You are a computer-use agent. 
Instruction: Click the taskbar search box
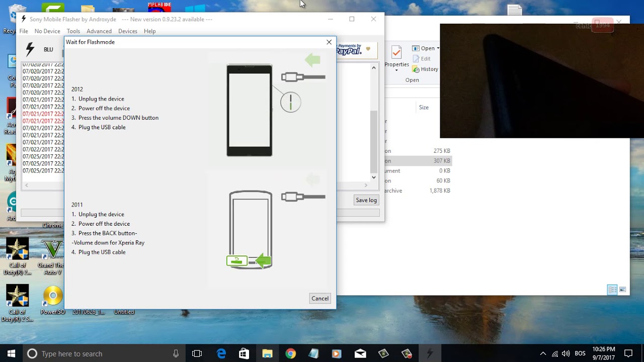point(103,353)
